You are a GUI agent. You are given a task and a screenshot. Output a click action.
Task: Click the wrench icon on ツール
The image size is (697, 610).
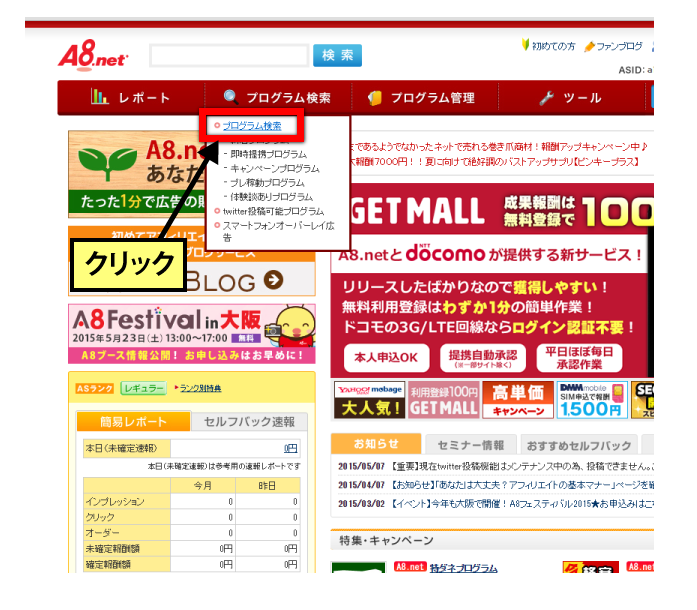[x=546, y=98]
